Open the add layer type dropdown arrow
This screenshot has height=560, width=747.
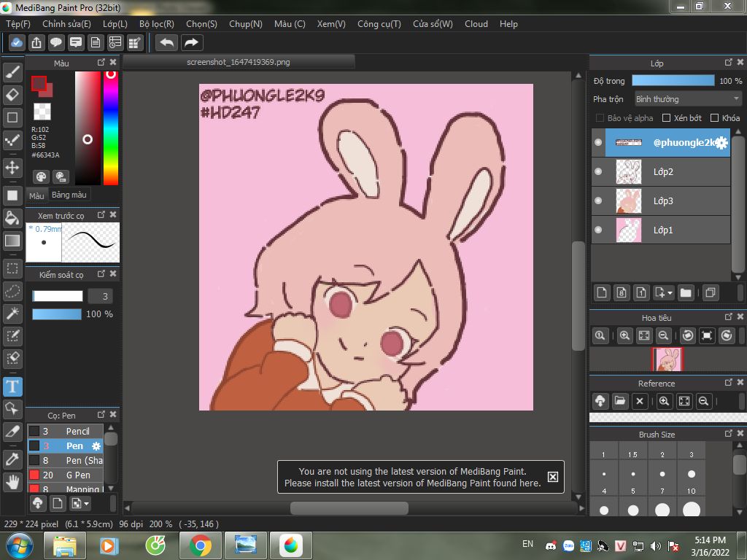[x=670, y=293]
